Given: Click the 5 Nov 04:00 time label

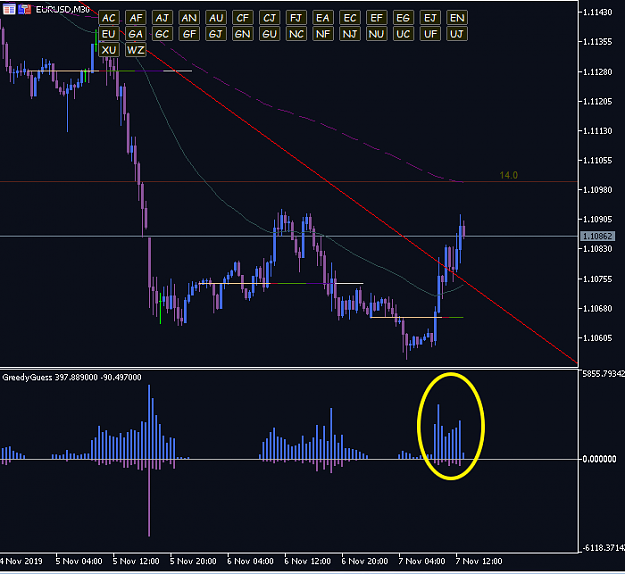Looking at the screenshot, I should click(x=79, y=561).
